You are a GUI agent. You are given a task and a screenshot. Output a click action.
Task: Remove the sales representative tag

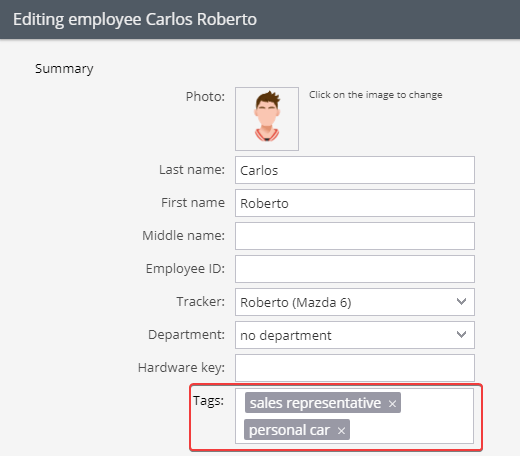[392, 404]
